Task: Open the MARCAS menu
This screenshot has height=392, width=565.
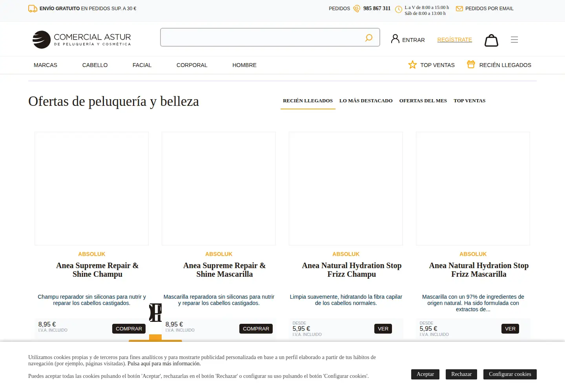Action: 46,65
